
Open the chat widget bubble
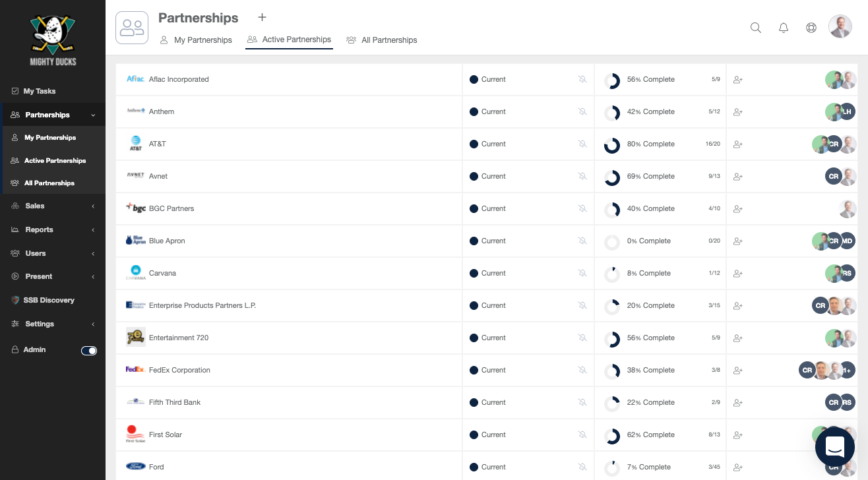click(834, 446)
